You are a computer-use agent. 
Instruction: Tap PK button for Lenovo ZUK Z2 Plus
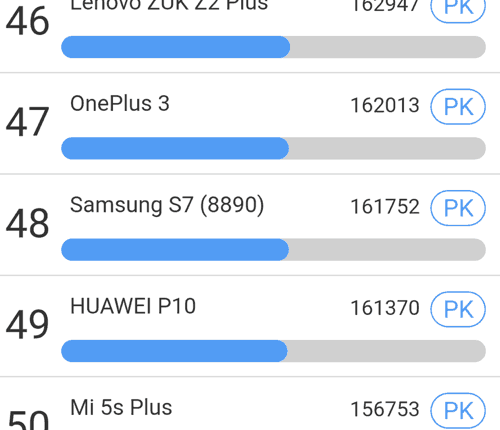coord(458,7)
